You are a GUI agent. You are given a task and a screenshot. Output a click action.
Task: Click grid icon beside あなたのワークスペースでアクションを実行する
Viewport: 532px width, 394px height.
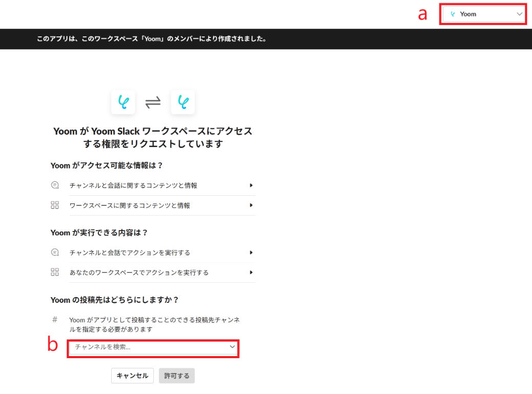55,272
